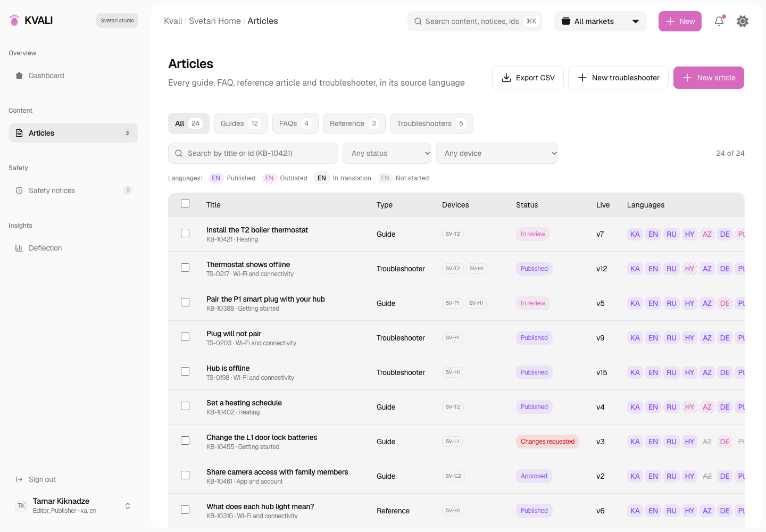This screenshot has width=766, height=532.
Task: Click the Dashboard home icon
Action: coord(19,76)
